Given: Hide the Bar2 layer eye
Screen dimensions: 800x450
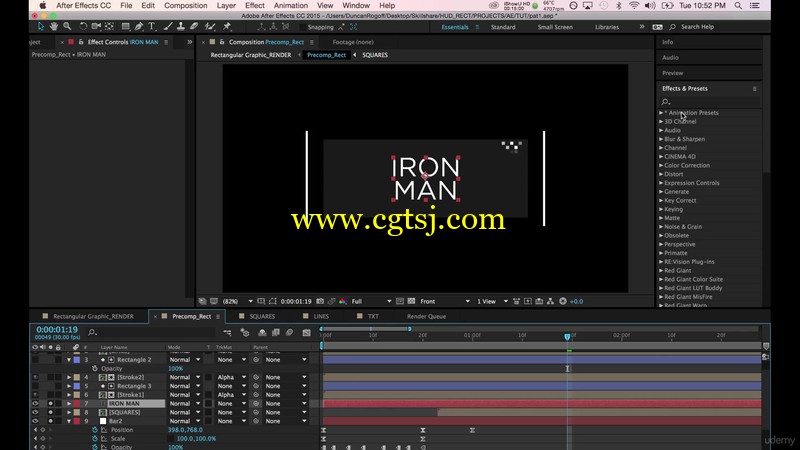Looking at the screenshot, I should pyautogui.click(x=35, y=421).
